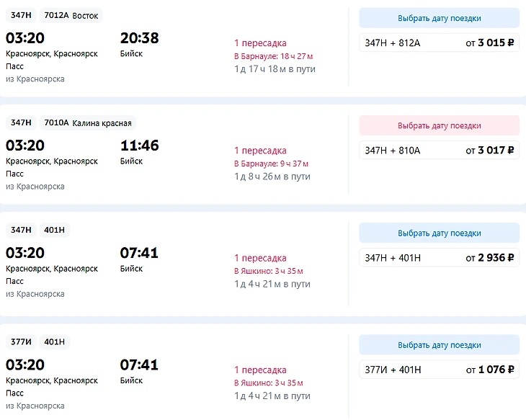This screenshot has height=420, width=526.
Task: Choose the 347Н + 401Н fare for 2 936 ₽
Action: [439, 257]
